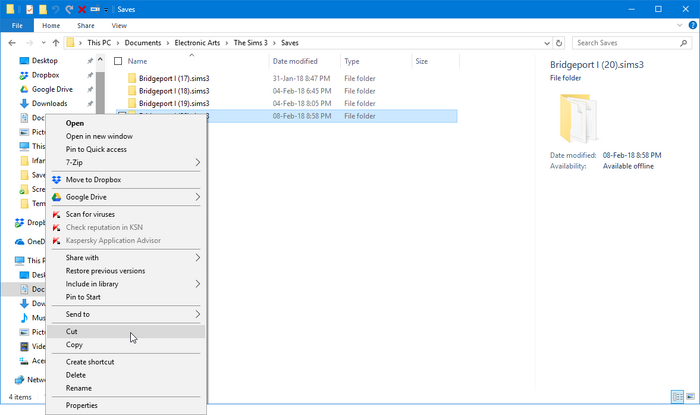
Task: Click the Properties icon in quick access toolbar
Action: click(29, 9)
